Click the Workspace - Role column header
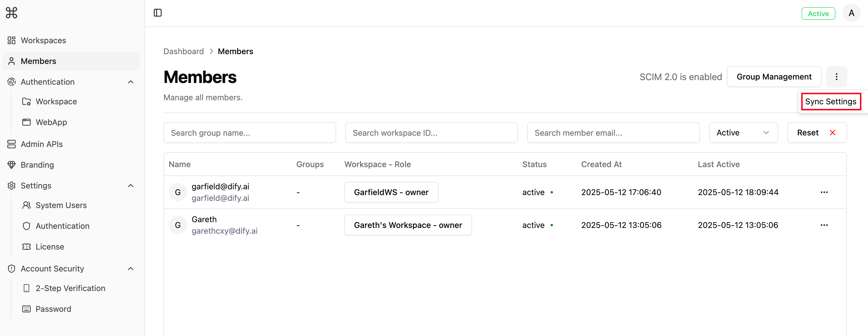Screen dimensions: 868x336 (x=377, y=164)
